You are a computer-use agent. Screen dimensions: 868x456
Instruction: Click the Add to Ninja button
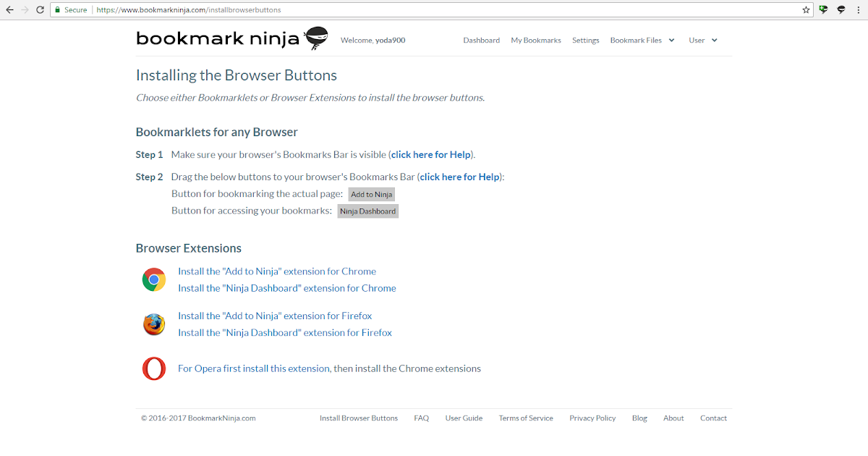tap(371, 193)
